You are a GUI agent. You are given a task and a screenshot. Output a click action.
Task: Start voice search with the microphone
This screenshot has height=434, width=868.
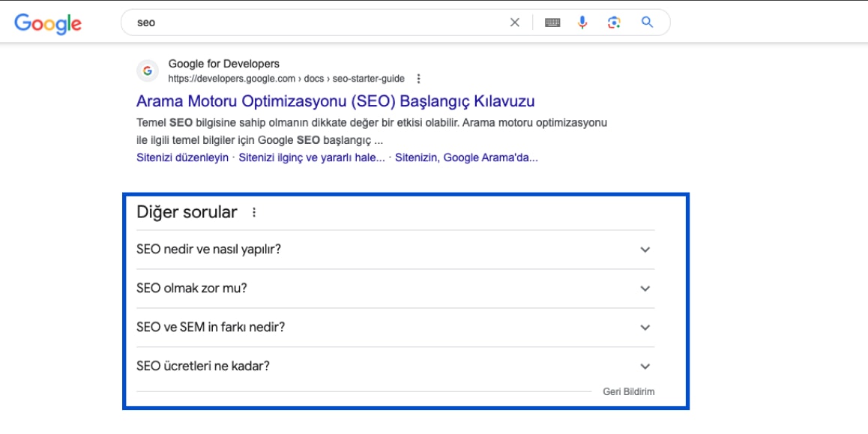pyautogui.click(x=582, y=22)
